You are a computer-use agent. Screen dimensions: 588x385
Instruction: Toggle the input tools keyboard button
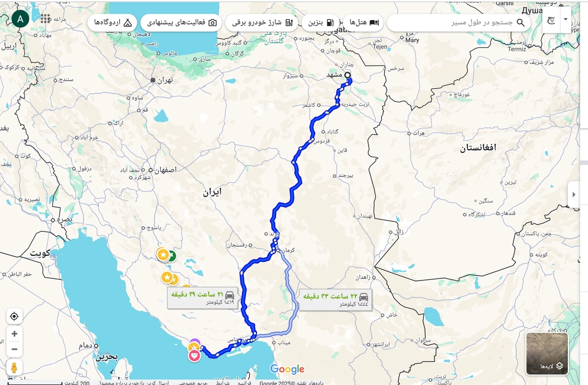551,20
